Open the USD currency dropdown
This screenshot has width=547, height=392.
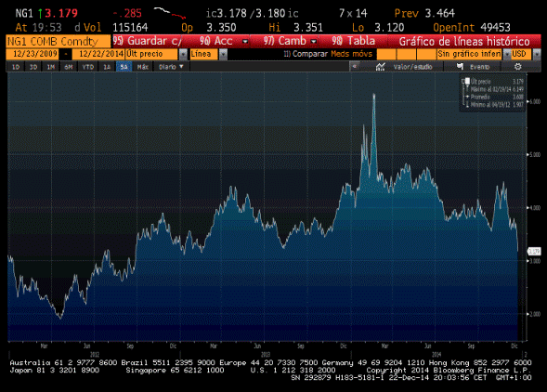pyautogui.click(x=537, y=54)
